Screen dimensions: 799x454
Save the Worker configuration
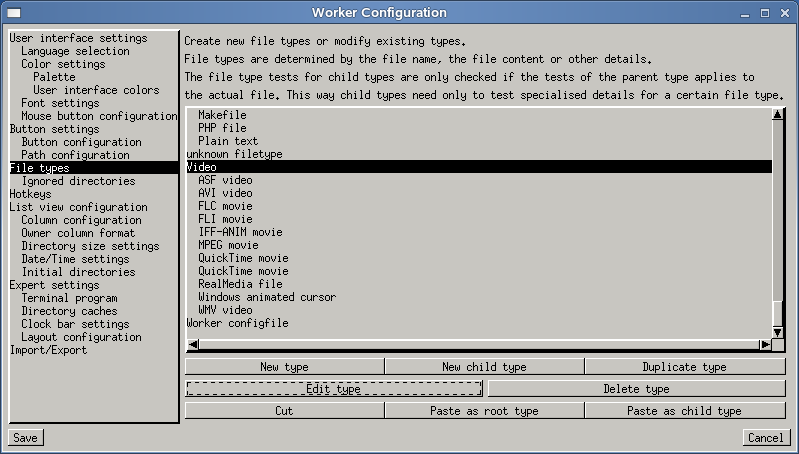[x=25, y=438]
